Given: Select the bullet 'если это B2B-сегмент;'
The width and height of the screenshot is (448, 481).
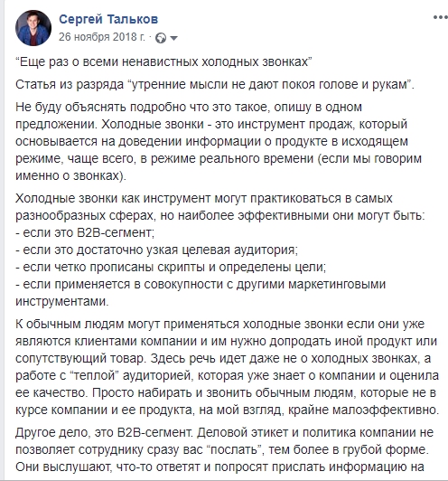Looking at the screenshot, I should point(85,233).
